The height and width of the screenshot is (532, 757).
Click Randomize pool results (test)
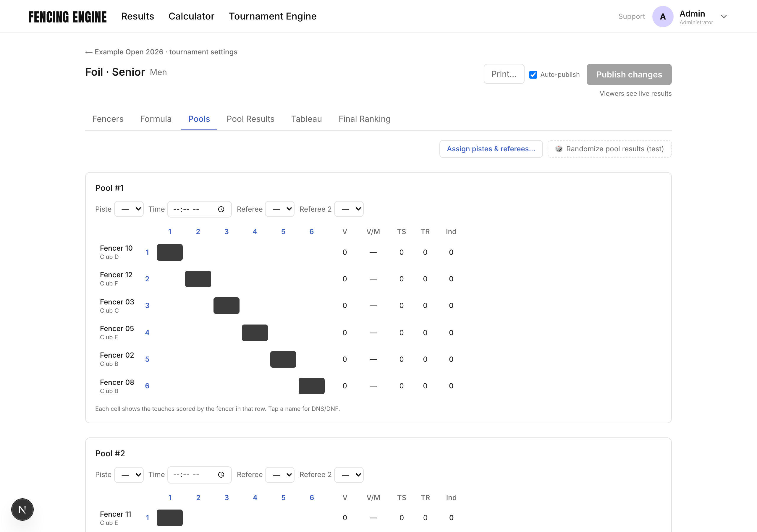(x=610, y=149)
